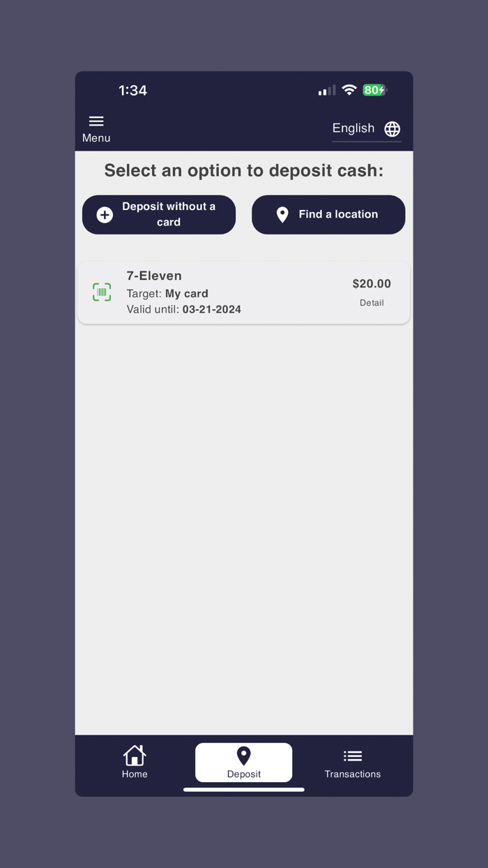The image size is (488, 868).
Task: Open the 7-Eleven deposit entry
Action: pyautogui.click(x=243, y=293)
